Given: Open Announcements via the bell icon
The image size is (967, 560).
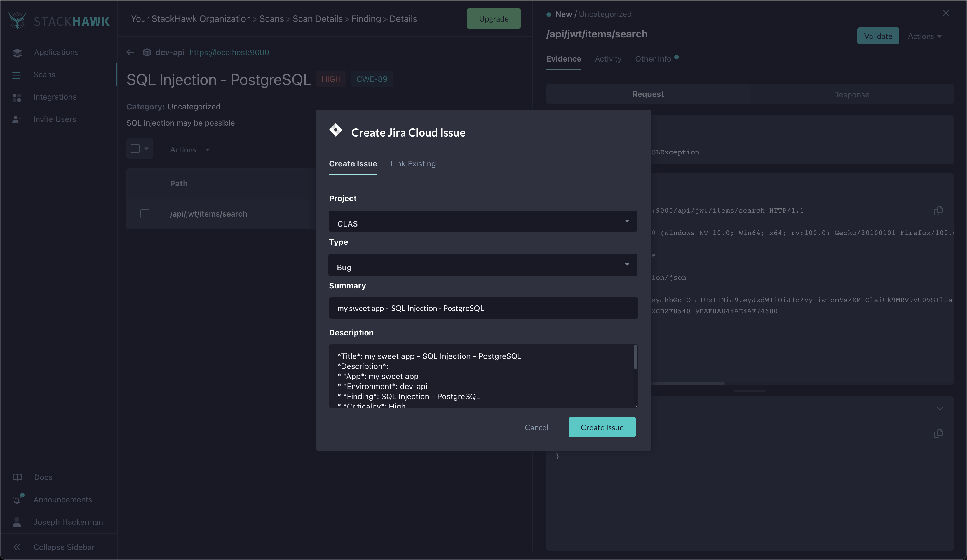Looking at the screenshot, I should pos(17,499).
